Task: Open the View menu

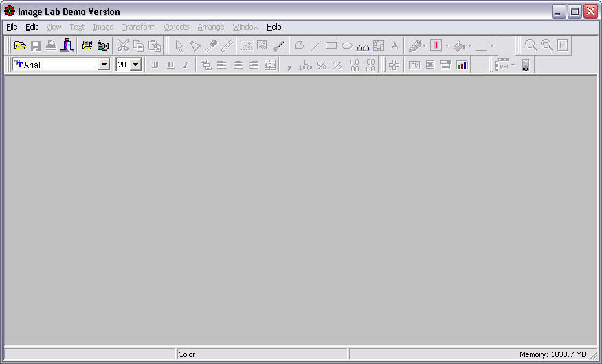Action: pyautogui.click(x=54, y=27)
